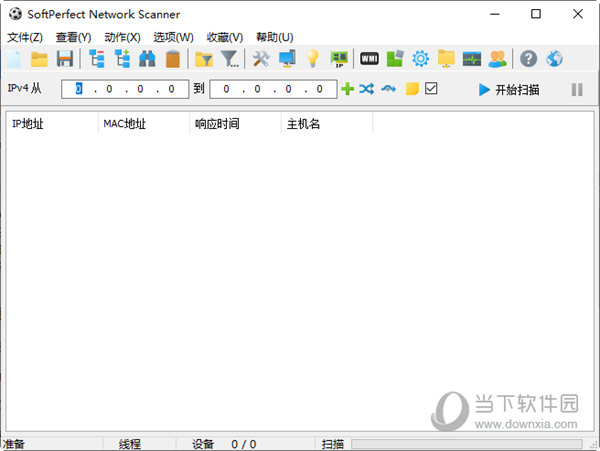Viewport: 600px width, 451px height.
Task: Sort by the IP地址 column header
Action: click(52, 124)
